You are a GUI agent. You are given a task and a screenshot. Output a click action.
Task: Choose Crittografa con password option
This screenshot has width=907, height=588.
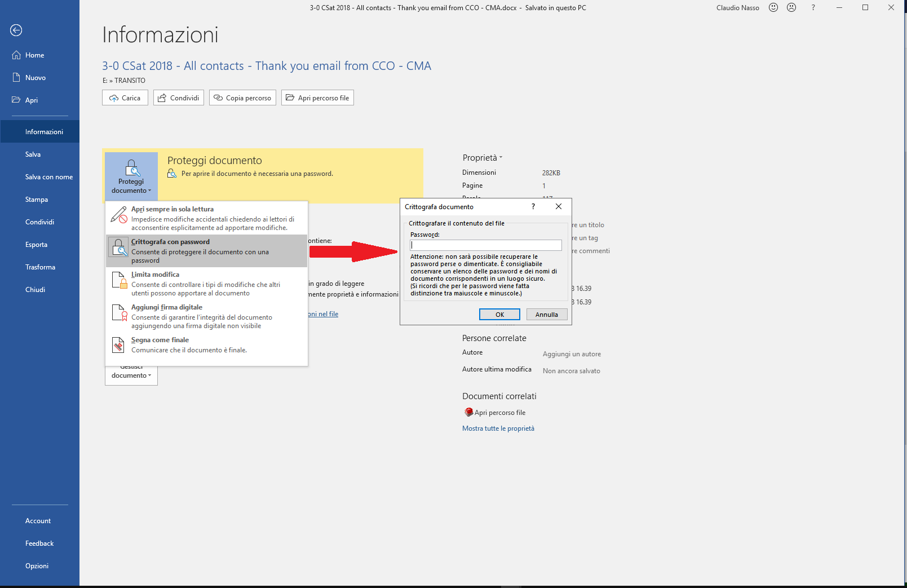tap(206, 251)
